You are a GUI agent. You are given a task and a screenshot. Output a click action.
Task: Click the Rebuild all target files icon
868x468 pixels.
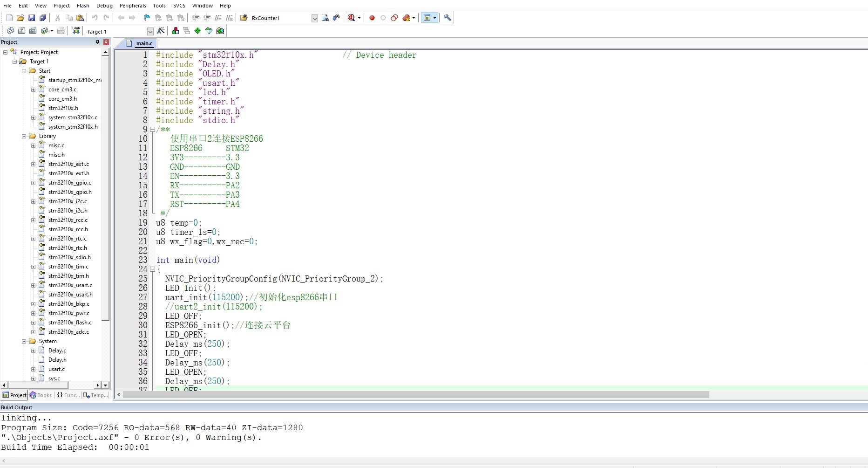point(33,31)
